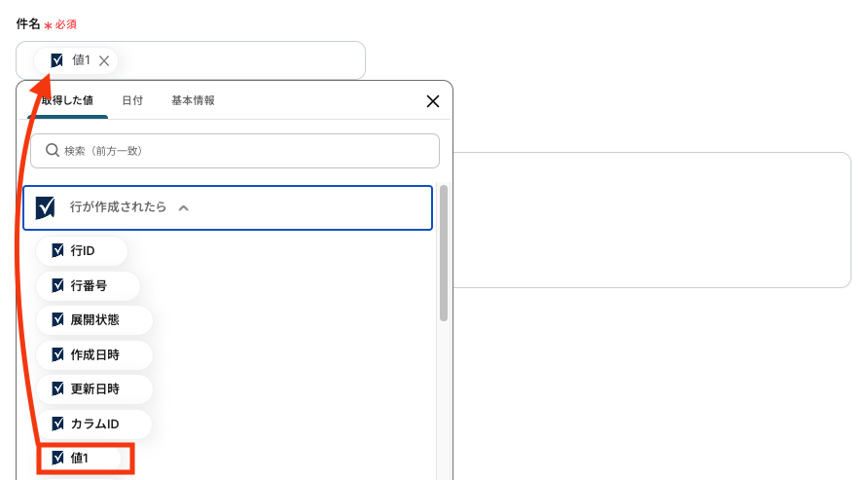Remove the 値1 chip from 件名 field

(x=104, y=61)
